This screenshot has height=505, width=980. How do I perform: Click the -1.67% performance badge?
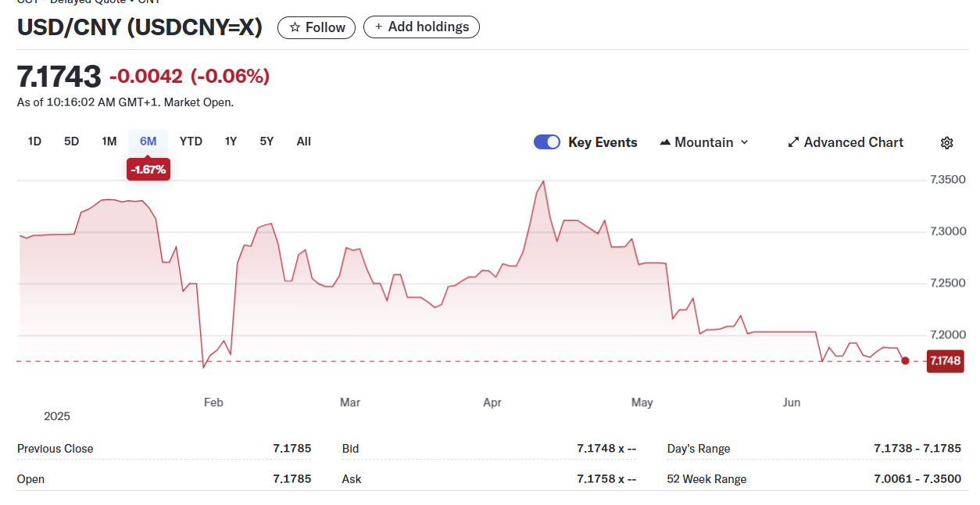click(148, 169)
